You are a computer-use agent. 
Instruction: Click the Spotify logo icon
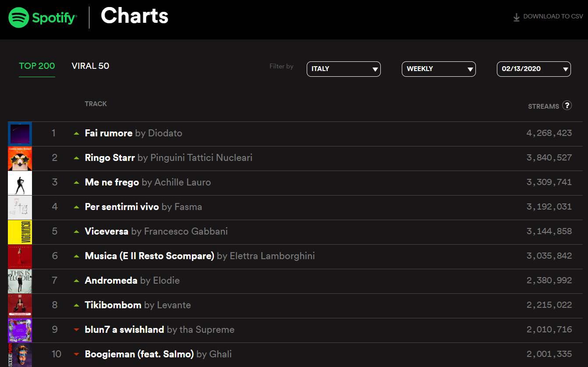point(18,18)
